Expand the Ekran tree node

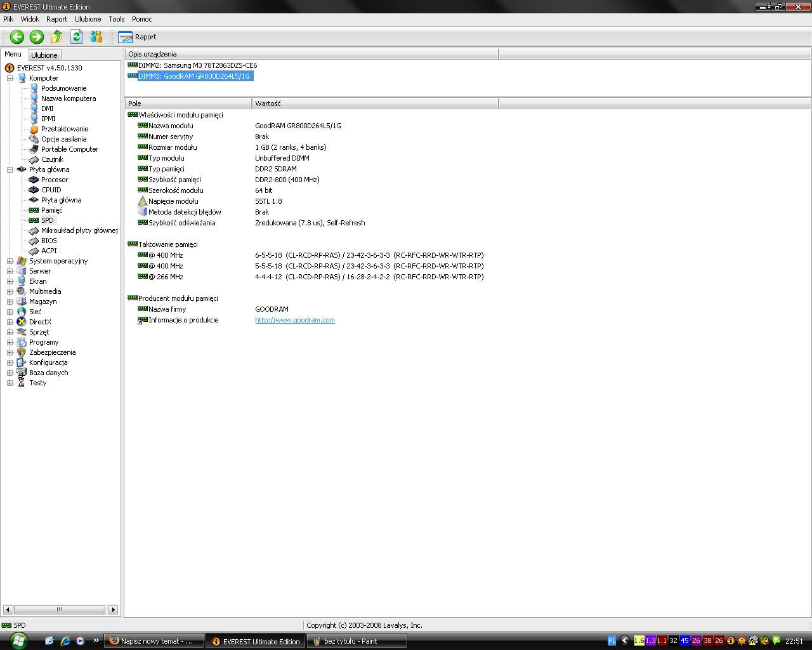coord(10,281)
